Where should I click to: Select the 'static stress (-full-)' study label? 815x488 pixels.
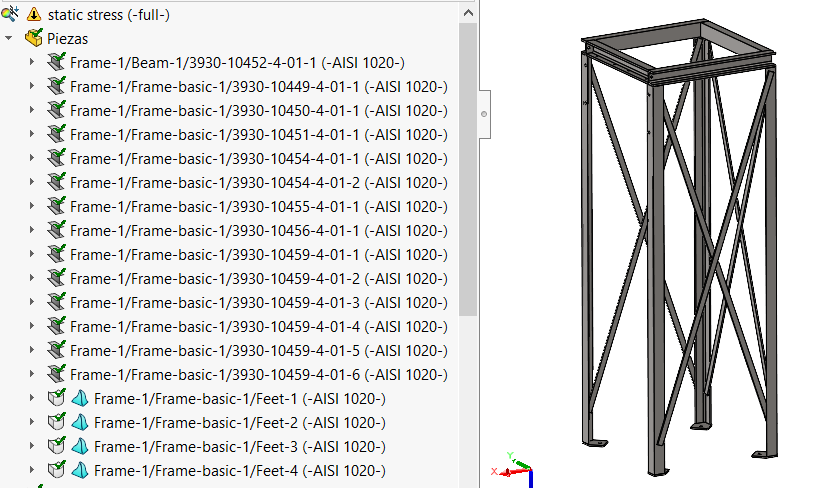coord(109,15)
